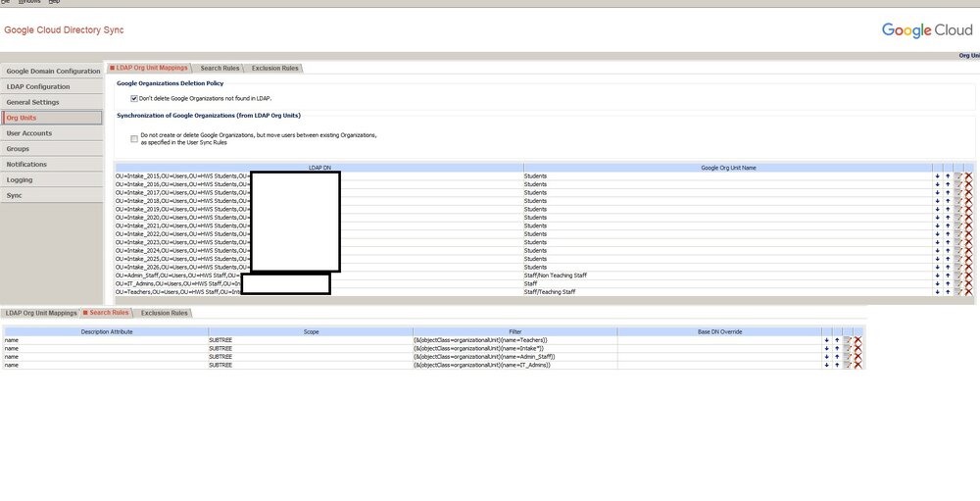The image size is (980, 501).
Task: Open the lower Exclusion Rules tab
Action: coord(164,313)
